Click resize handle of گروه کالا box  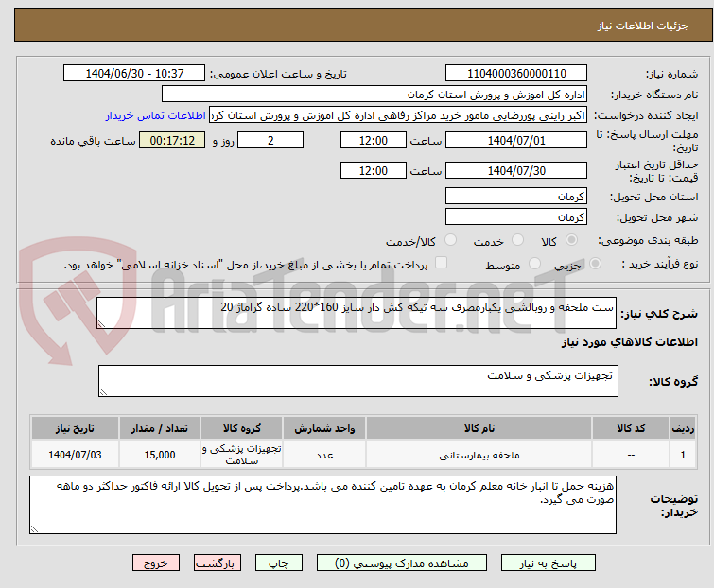(103, 392)
